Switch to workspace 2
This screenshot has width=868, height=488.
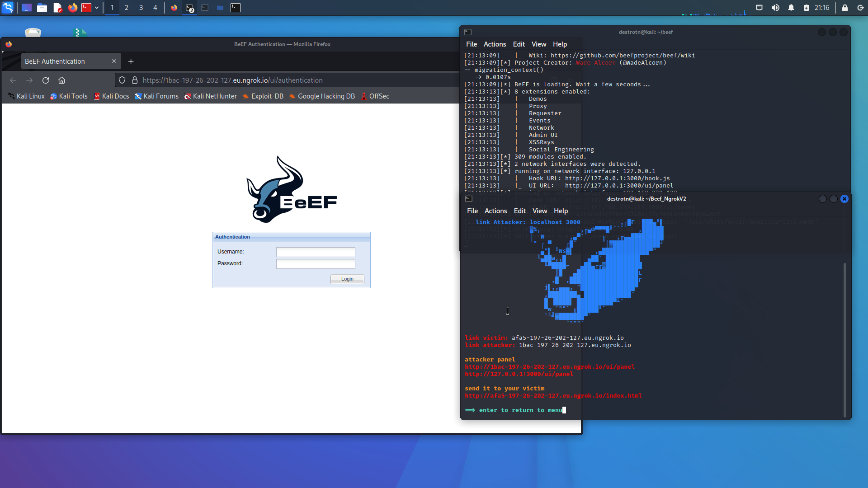(x=127, y=8)
